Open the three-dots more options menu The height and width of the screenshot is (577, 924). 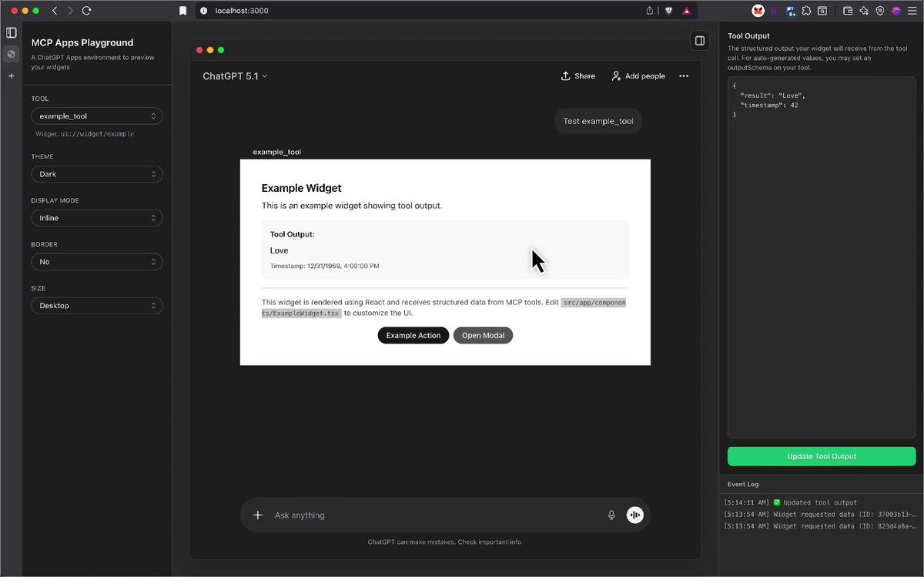[684, 76]
